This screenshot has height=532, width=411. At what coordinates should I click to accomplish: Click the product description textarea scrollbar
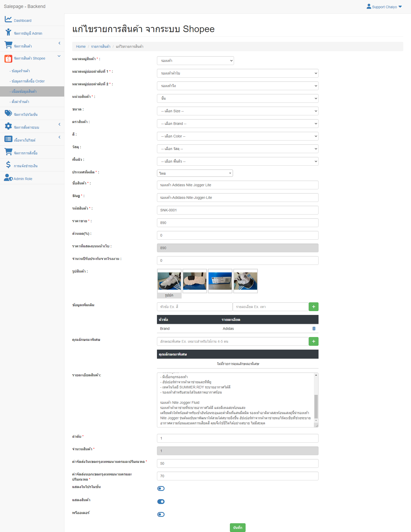pos(316,406)
